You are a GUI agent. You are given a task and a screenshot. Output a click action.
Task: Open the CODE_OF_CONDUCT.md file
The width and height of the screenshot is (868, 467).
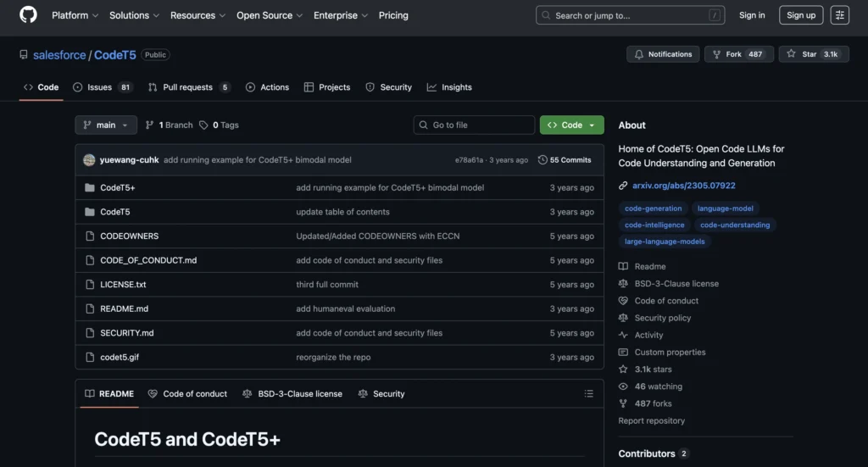(148, 260)
